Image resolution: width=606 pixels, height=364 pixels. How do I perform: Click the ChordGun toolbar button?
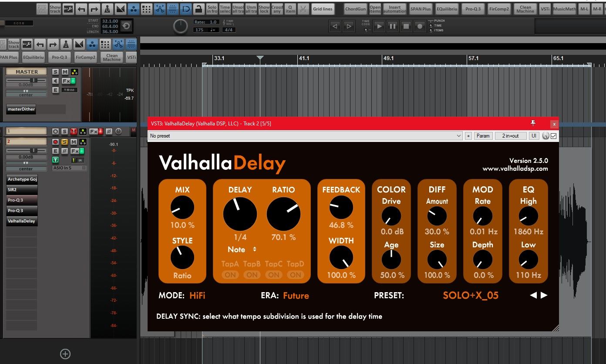pyautogui.click(x=355, y=9)
